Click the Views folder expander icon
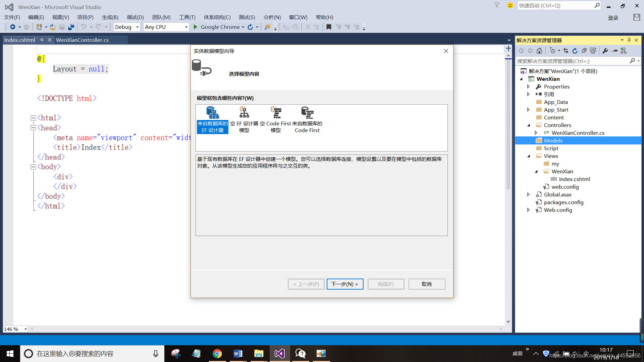644x362 pixels. point(529,156)
